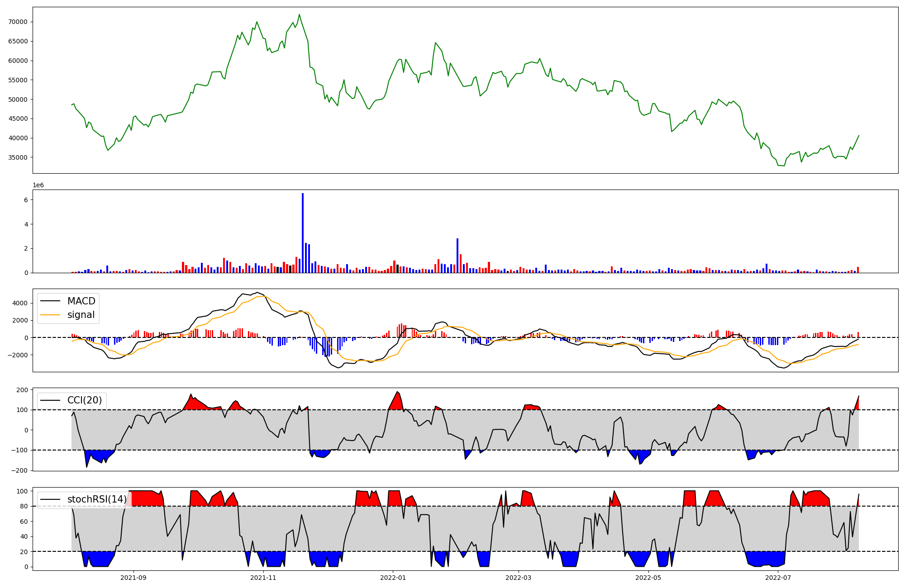Click the highest peak of green price line

(299, 14)
